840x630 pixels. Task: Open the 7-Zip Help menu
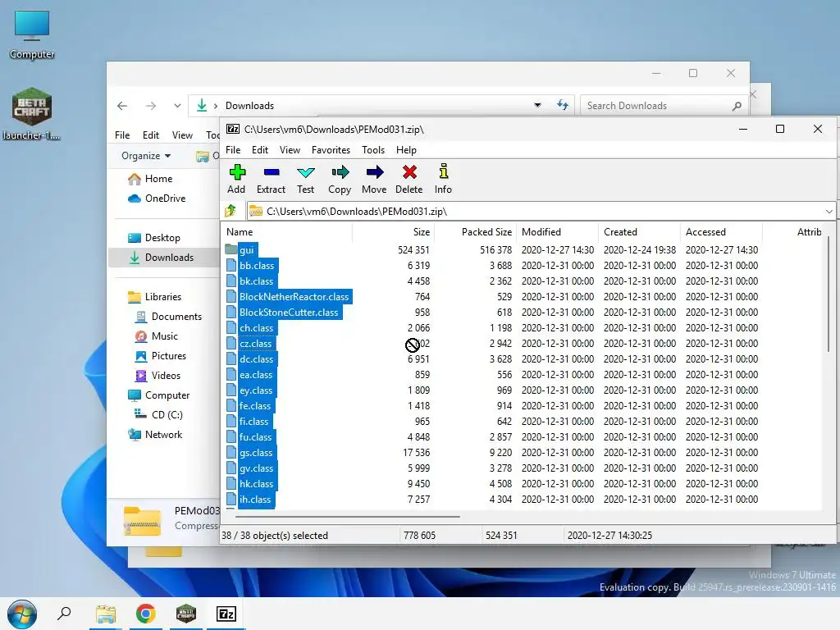[407, 150]
